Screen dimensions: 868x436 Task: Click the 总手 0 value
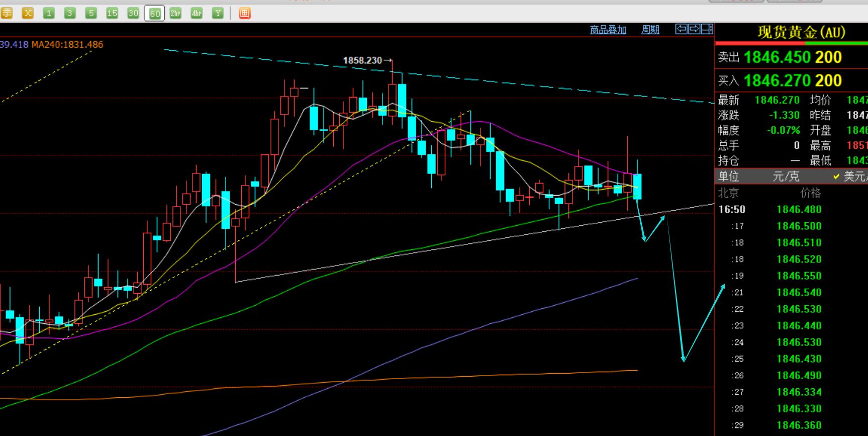pyautogui.click(x=797, y=145)
